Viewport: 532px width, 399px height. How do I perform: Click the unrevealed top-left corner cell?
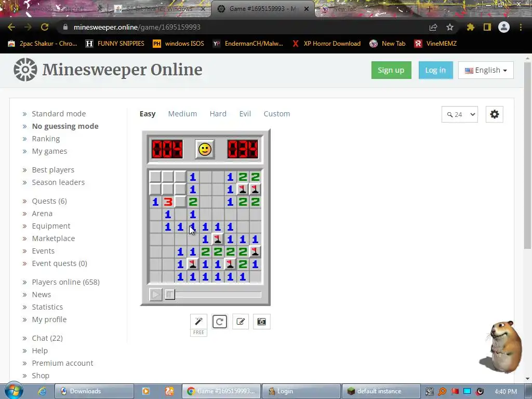coord(155,177)
